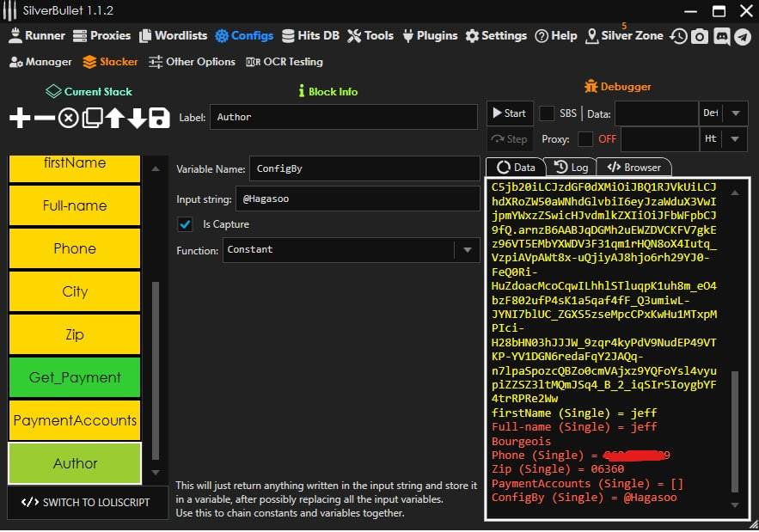
Task: Save the config with floppy disk icon
Action: pyautogui.click(x=159, y=119)
